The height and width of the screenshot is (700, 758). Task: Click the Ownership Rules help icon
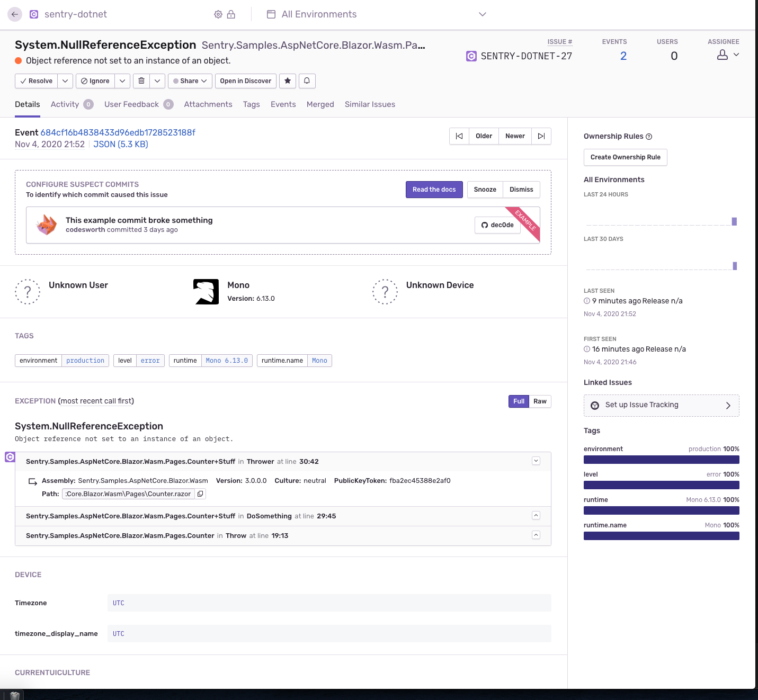[649, 137]
